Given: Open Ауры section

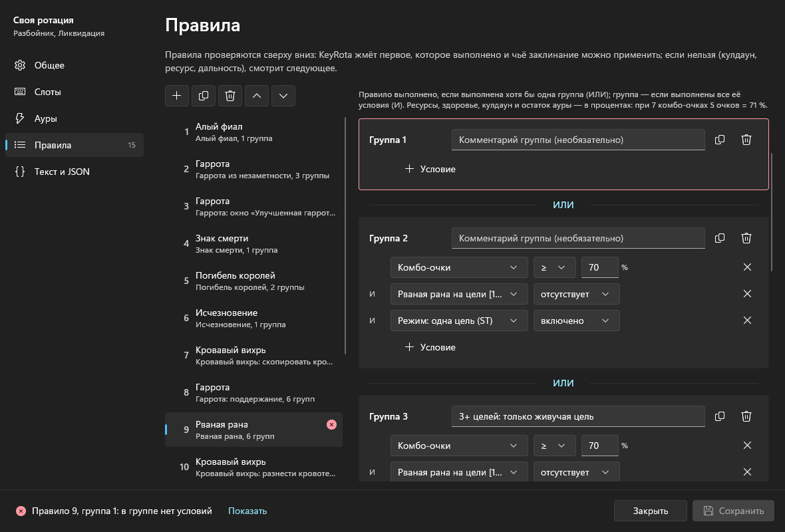Looking at the screenshot, I should tap(74, 118).
